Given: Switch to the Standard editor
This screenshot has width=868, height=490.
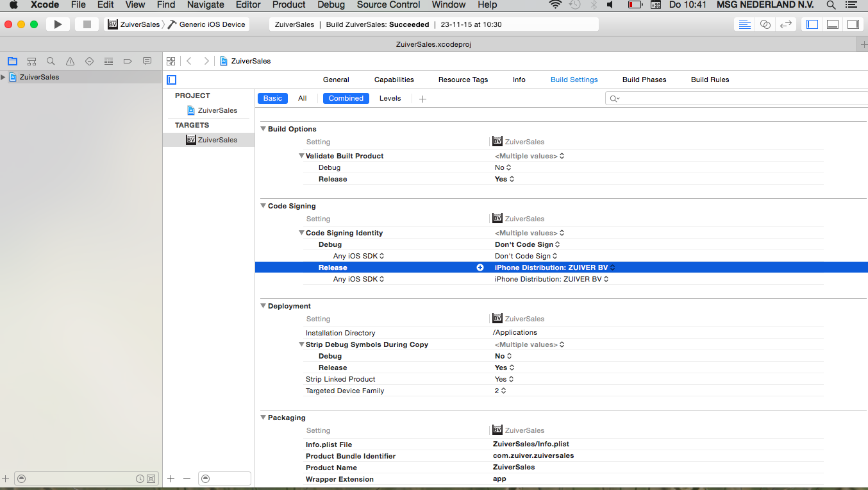Looking at the screenshot, I should coord(744,24).
